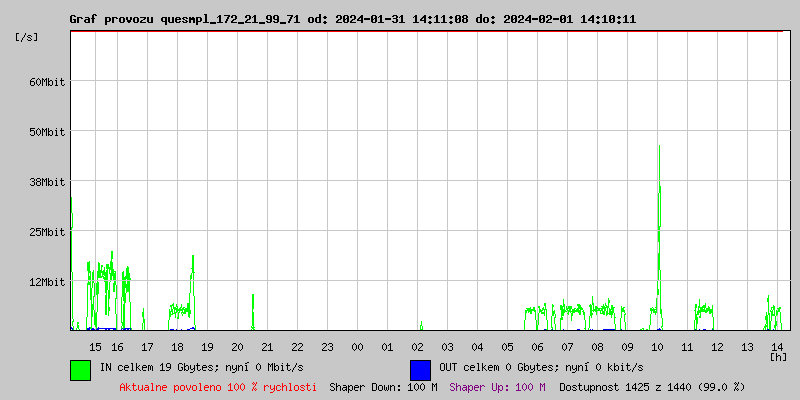
Task: Click the hour 18 marker on the time axis
Action: click(177, 347)
